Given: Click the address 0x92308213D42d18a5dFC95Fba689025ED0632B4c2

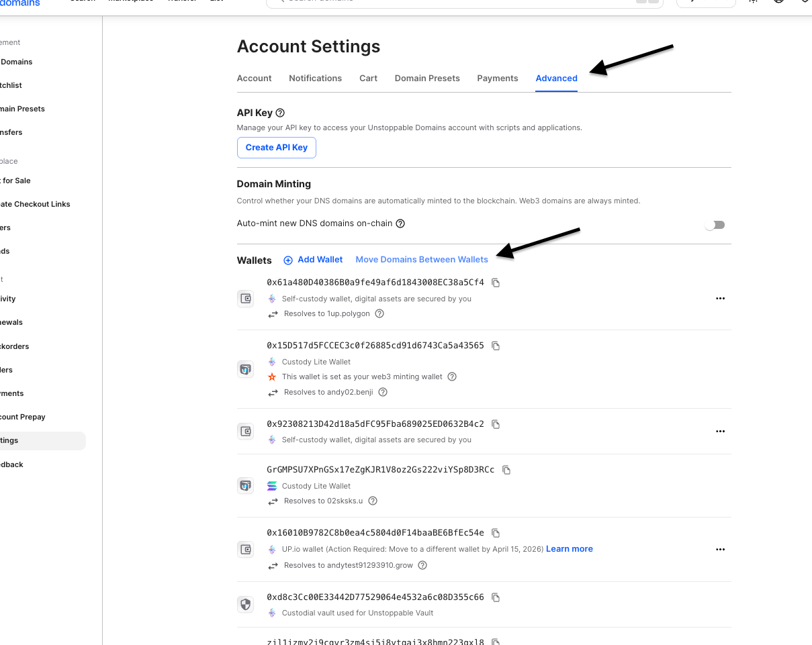Looking at the screenshot, I should [375, 424].
